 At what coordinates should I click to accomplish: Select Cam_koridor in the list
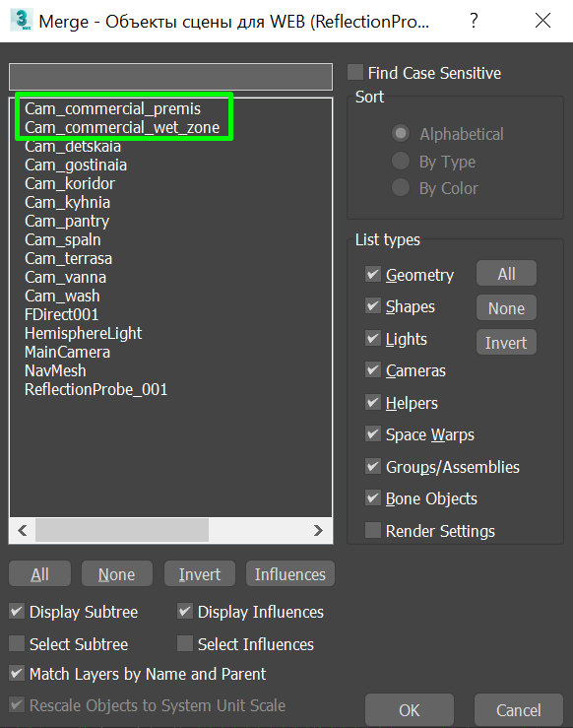click(70, 183)
